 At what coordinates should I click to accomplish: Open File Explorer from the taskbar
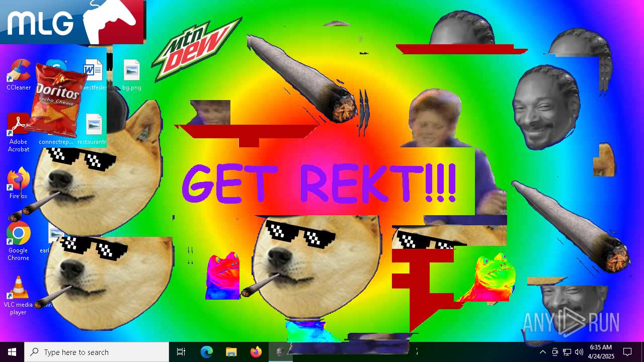(x=231, y=352)
